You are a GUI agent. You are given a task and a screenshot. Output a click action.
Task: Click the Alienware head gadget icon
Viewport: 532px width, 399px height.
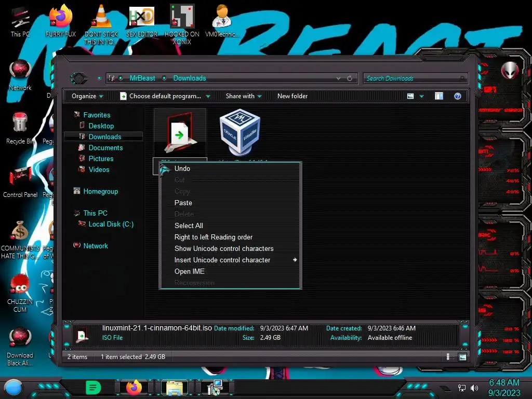[x=510, y=71]
